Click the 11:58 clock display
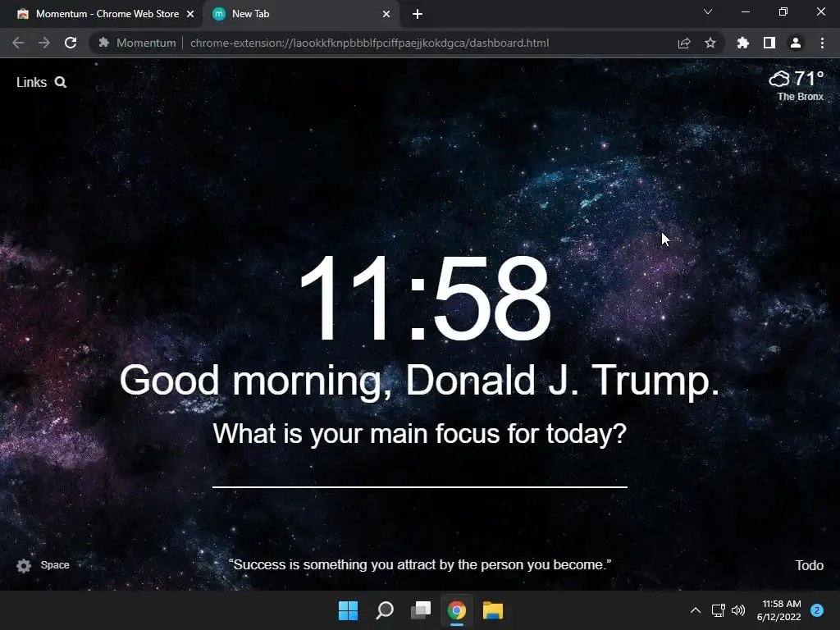This screenshot has width=840, height=630. click(x=425, y=298)
